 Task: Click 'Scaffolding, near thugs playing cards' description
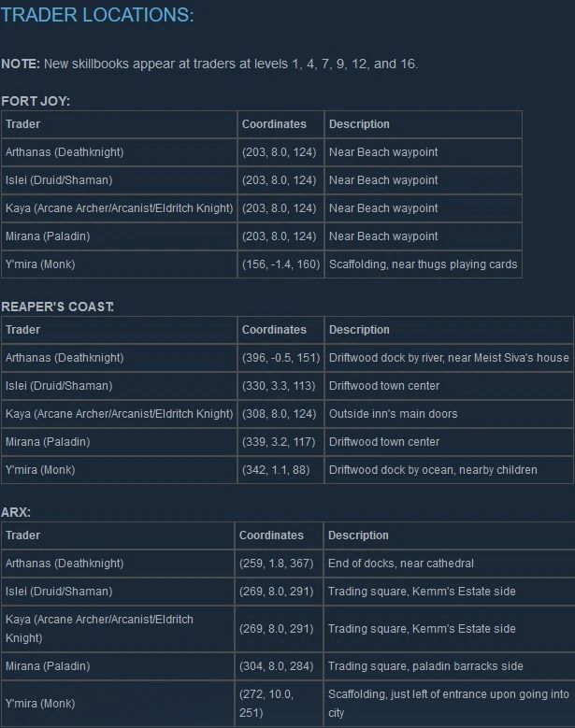point(423,264)
